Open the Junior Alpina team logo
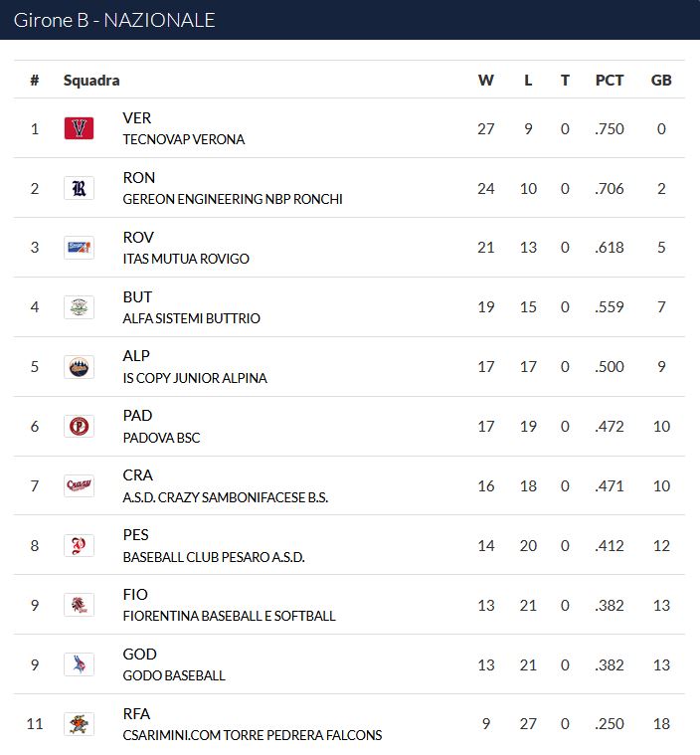The width and height of the screenshot is (700, 755). click(79, 367)
